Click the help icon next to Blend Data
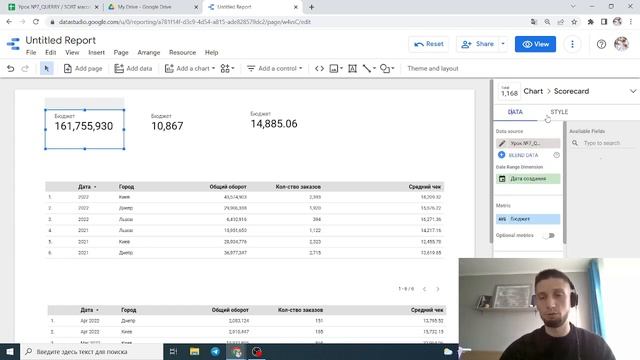 pos(556,155)
